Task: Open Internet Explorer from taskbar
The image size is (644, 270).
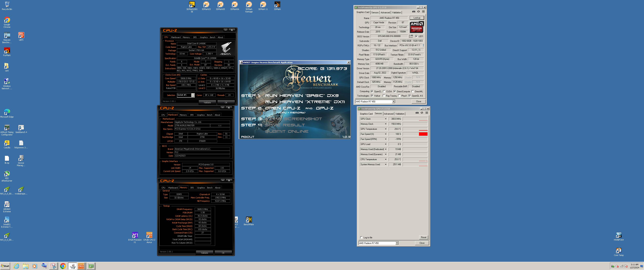Action: tap(16, 266)
